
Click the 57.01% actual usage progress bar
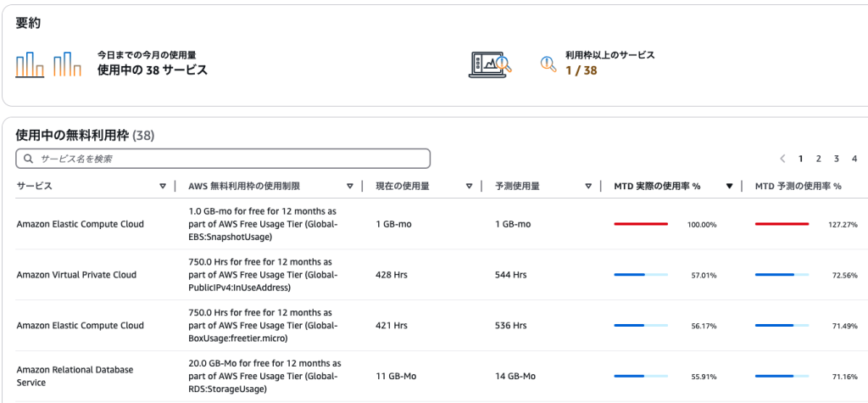tap(641, 274)
